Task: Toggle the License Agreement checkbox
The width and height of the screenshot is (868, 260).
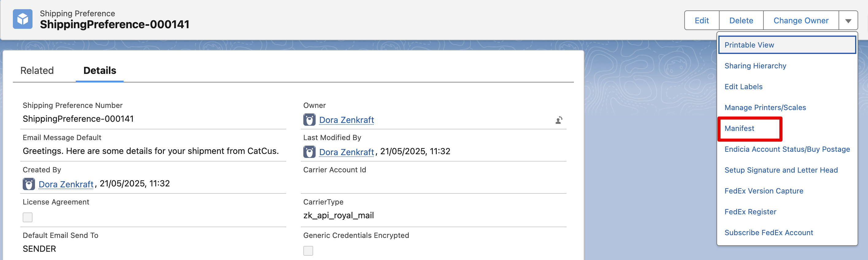Action: [28, 217]
